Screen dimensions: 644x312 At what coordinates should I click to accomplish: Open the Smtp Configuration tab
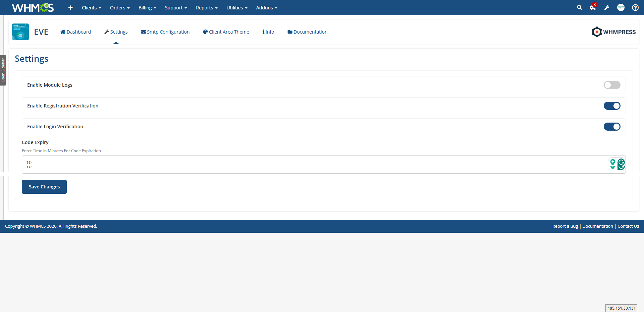pos(165,32)
